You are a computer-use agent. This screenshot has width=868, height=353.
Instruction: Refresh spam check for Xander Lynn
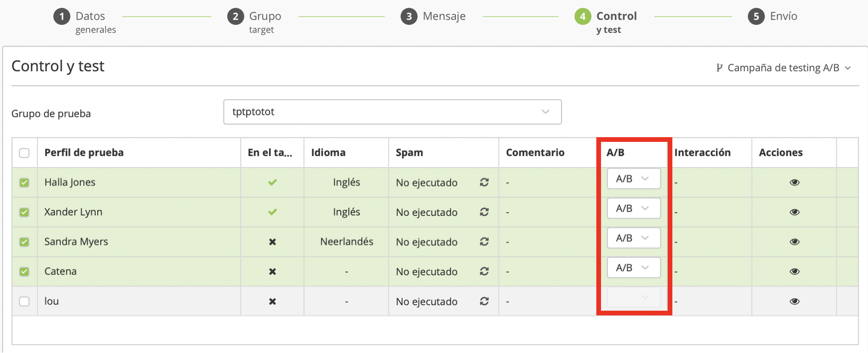point(484,212)
